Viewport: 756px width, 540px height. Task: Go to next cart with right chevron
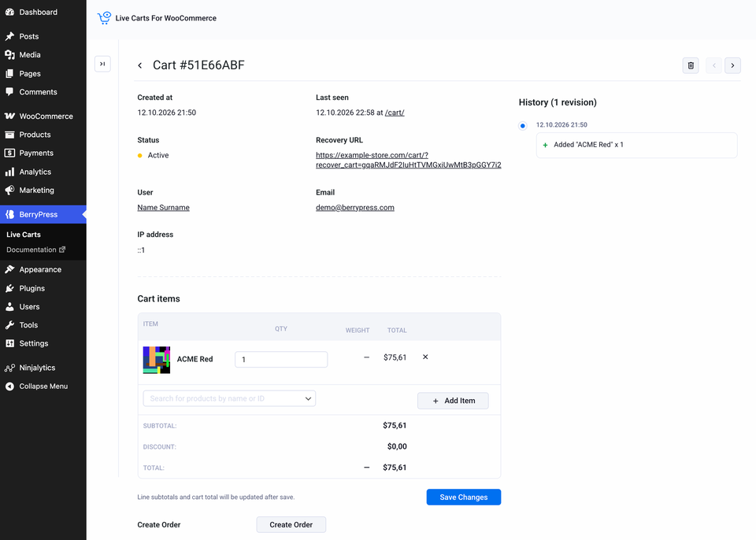732,65
